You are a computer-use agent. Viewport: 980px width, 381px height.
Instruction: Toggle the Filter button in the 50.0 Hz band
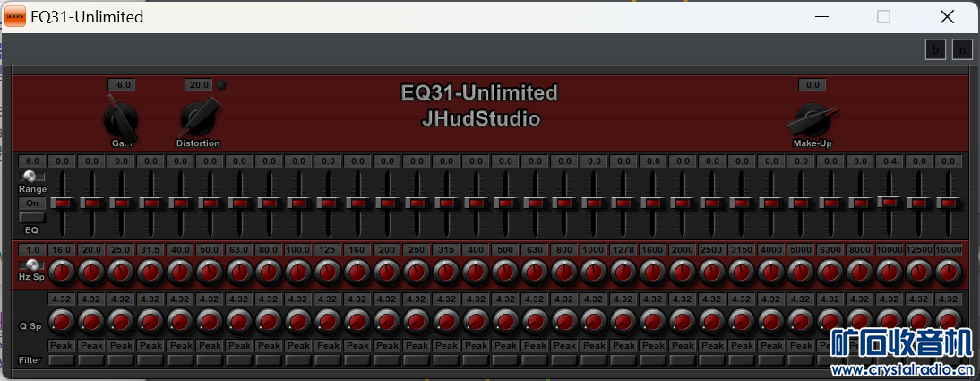(210, 359)
